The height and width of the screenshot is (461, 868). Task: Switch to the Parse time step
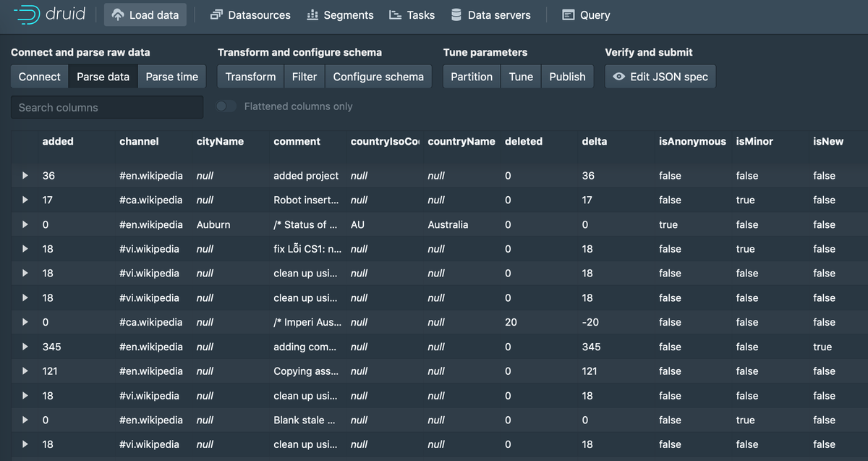pyautogui.click(x=172, y=77)
